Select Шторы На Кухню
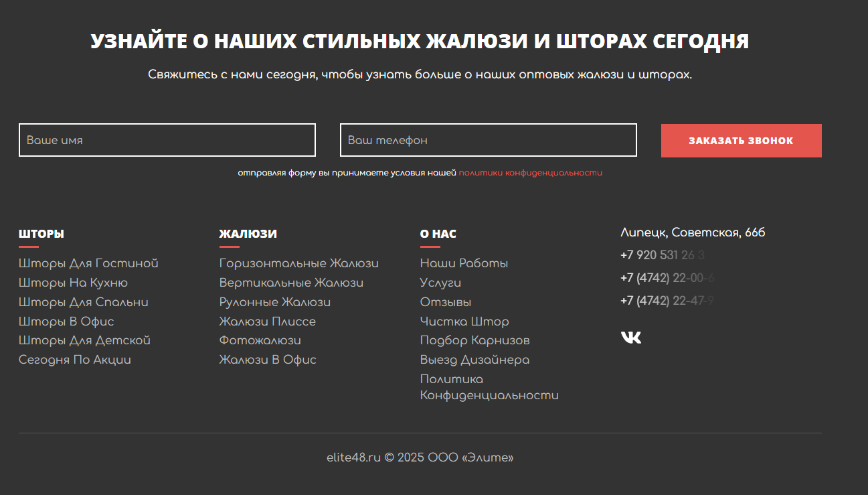 [75, 282]
